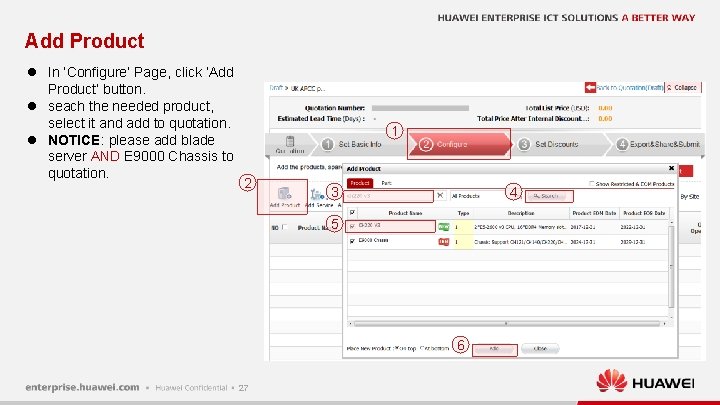Click the dialog vertical scrollbar
The height and width of the screenshot is (405, 720).
[671, 269]
